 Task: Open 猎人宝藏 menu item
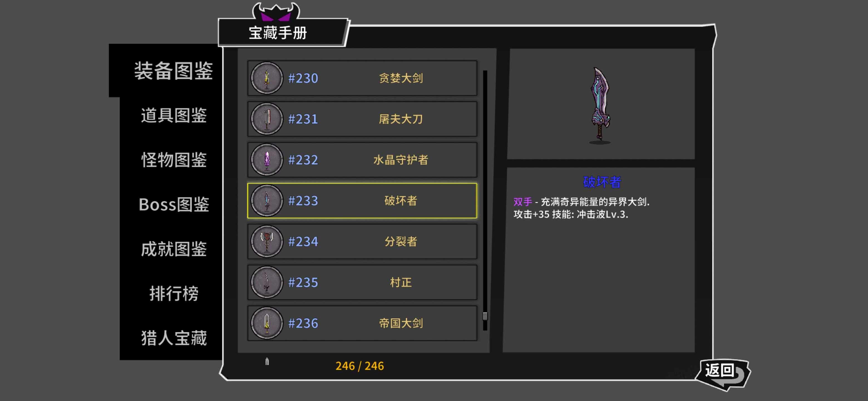click(x=174, y=338)
